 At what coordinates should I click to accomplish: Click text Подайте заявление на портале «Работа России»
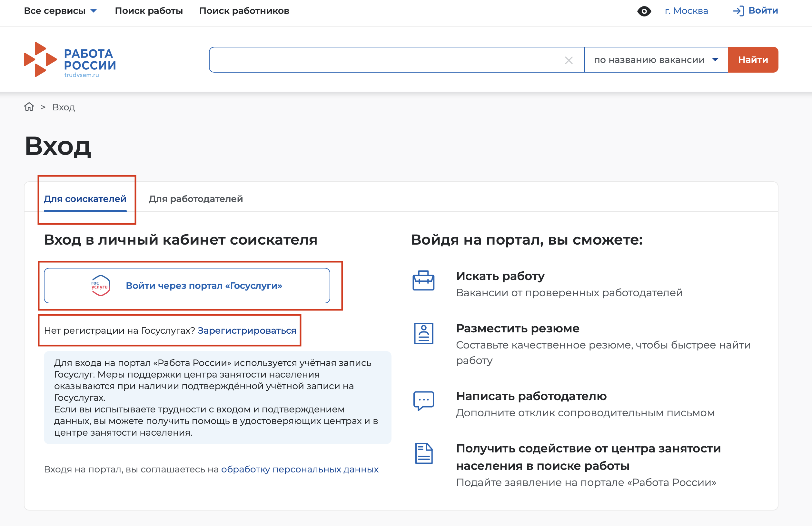[x=586, y=482]
